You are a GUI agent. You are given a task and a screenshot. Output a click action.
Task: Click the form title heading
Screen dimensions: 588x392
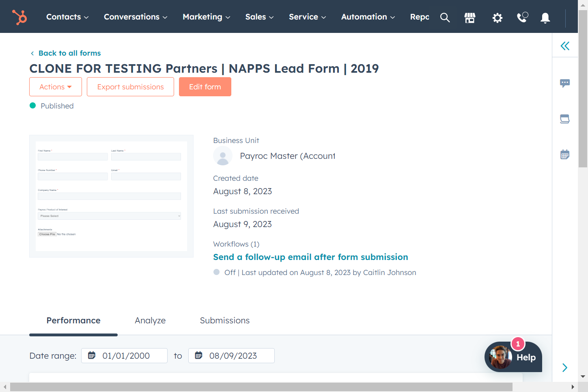coord(204,68)
